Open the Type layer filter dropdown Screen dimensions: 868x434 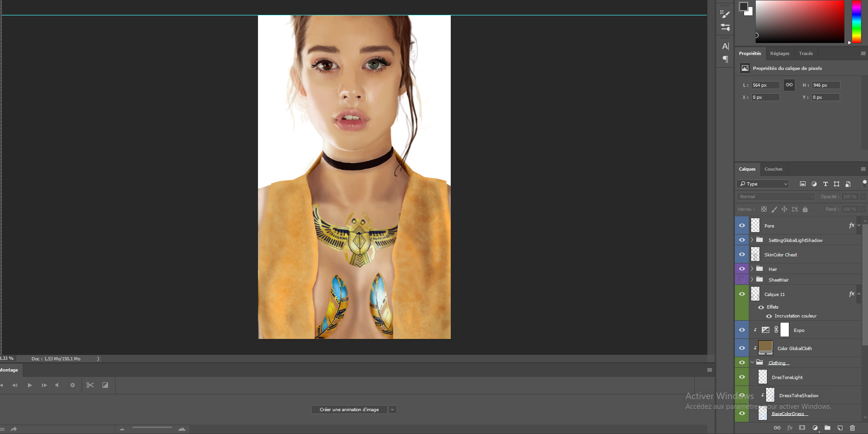coord(763,184)
